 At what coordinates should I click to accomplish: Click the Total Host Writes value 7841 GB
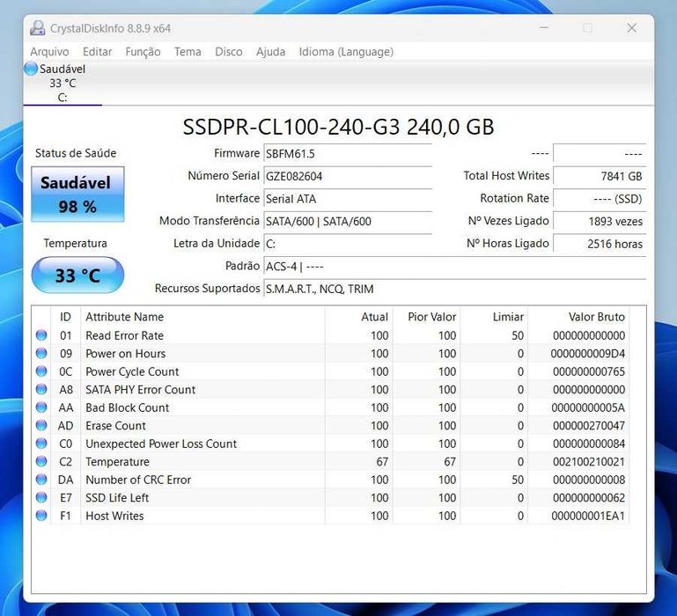[600, 176]
